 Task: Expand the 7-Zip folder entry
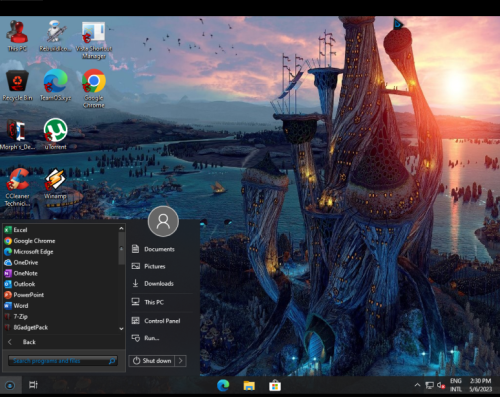(60, 317)
